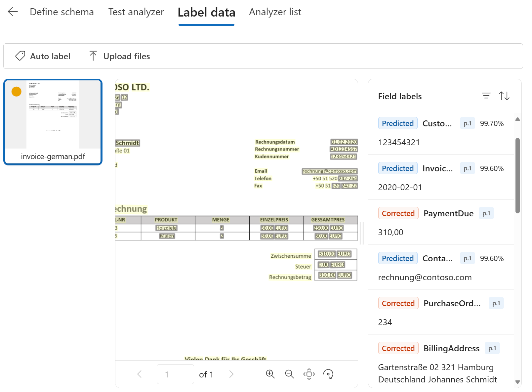The width and height of the screenshot is (532, 392).
Task: Zoom in on the document preview
Action: [x=270, y=374]
